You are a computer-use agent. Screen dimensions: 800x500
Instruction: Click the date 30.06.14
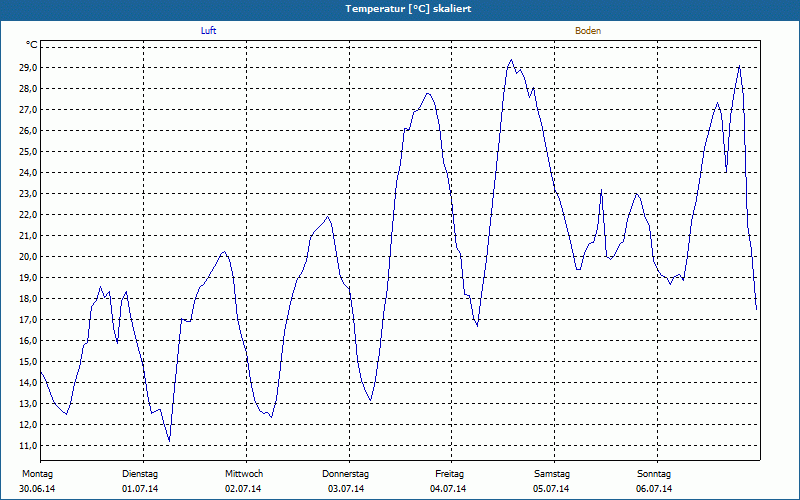(37, 489)
